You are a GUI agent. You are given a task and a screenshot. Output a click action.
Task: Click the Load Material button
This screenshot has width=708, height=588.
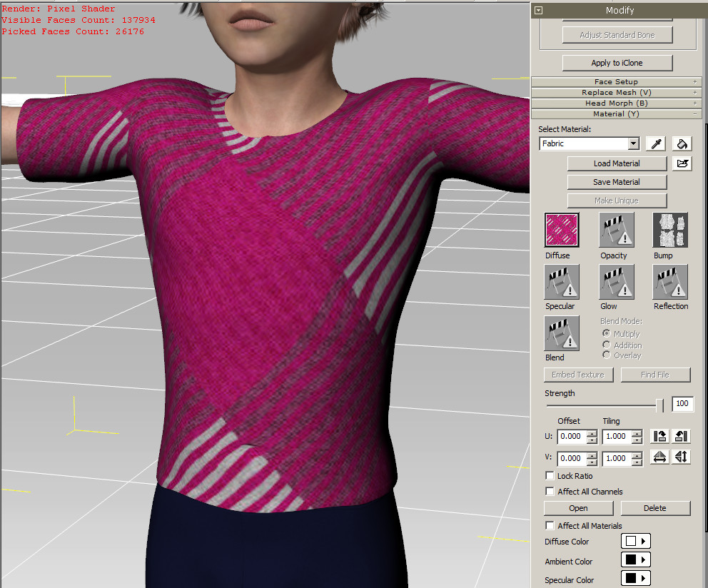tap(617, 163)
